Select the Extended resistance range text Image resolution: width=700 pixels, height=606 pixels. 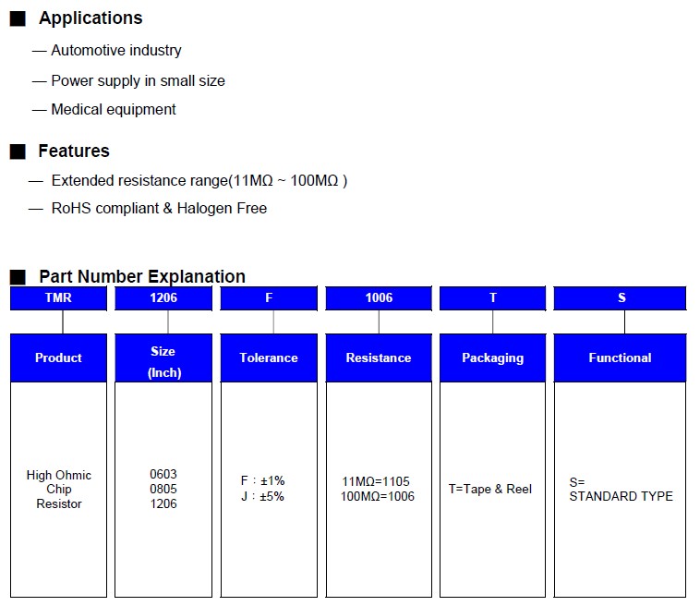[x=199, y=181]
